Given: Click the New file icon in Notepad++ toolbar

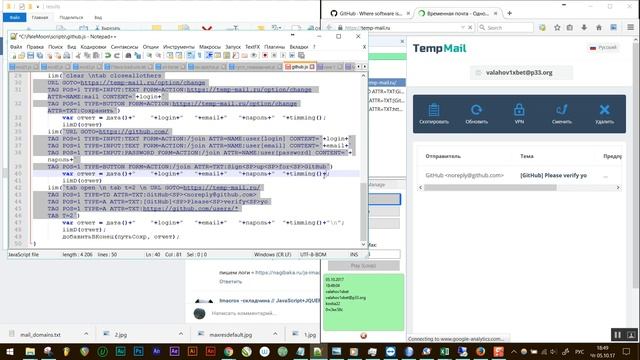Looking at the screenshot, I should coord(13,56).
